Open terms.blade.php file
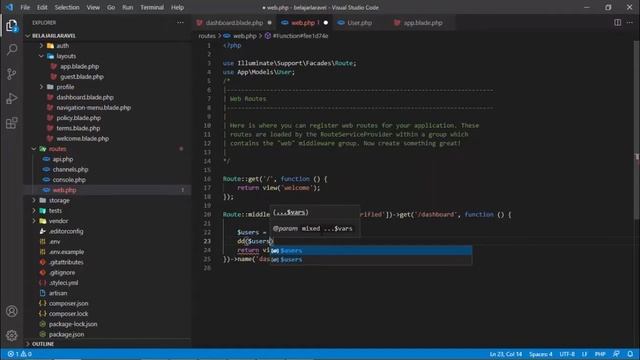640x360 pixels. (78, 128)
